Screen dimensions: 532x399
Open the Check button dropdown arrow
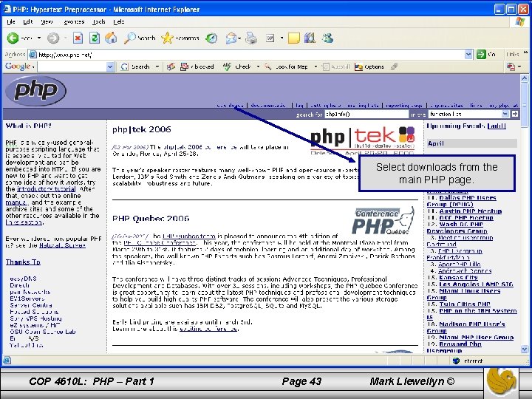(x=258, y=66)
